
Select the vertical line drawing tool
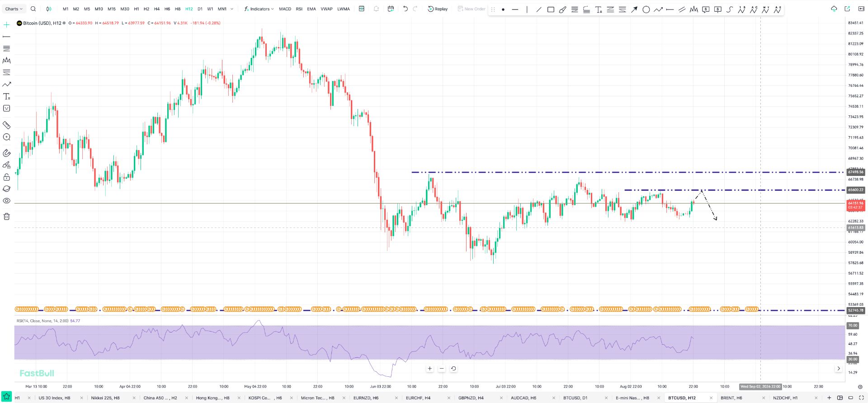pos(527,9)
